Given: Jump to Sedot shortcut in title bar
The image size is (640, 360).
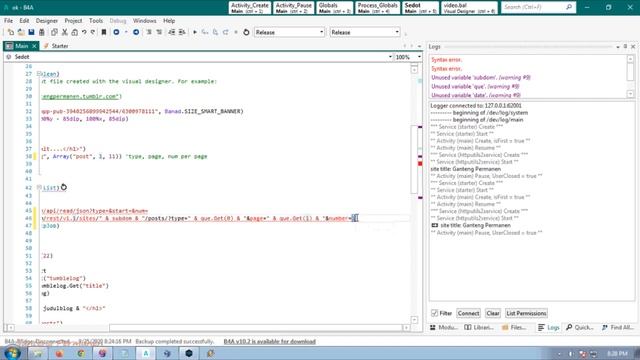Looking at the screenshot, I should [x=421, y=8].
